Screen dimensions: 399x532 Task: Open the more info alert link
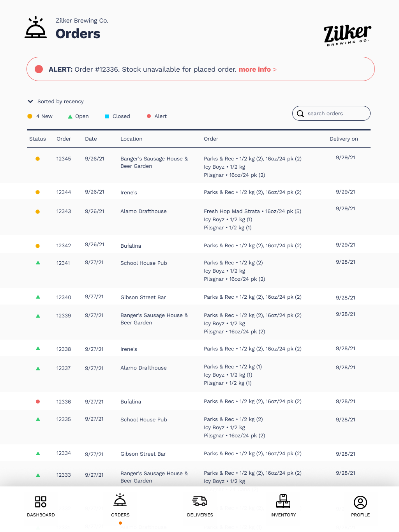(257, 69)
